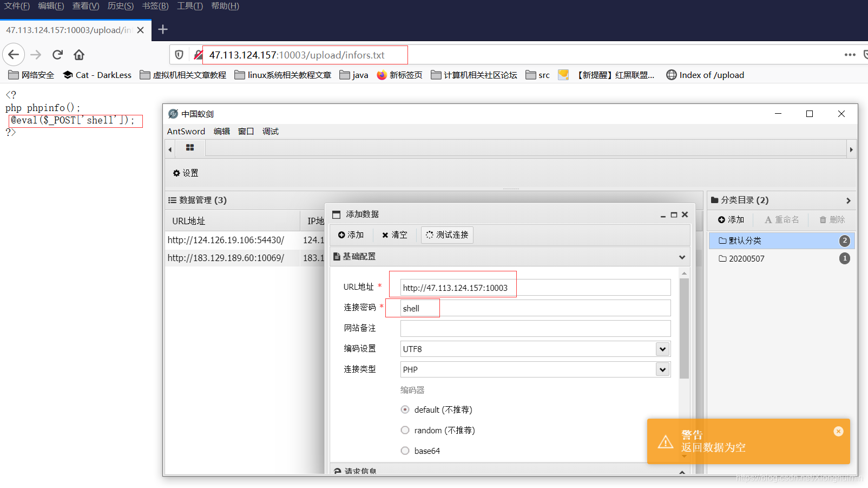Open the Index of /upload bookmark

click(705, 75)
